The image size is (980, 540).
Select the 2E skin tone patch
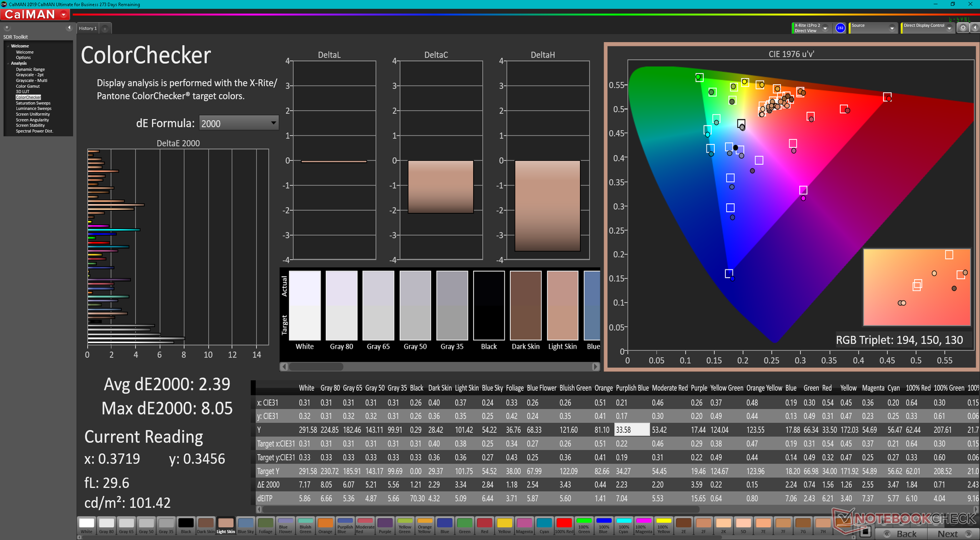pyautogui.click(x=683, y=526)
